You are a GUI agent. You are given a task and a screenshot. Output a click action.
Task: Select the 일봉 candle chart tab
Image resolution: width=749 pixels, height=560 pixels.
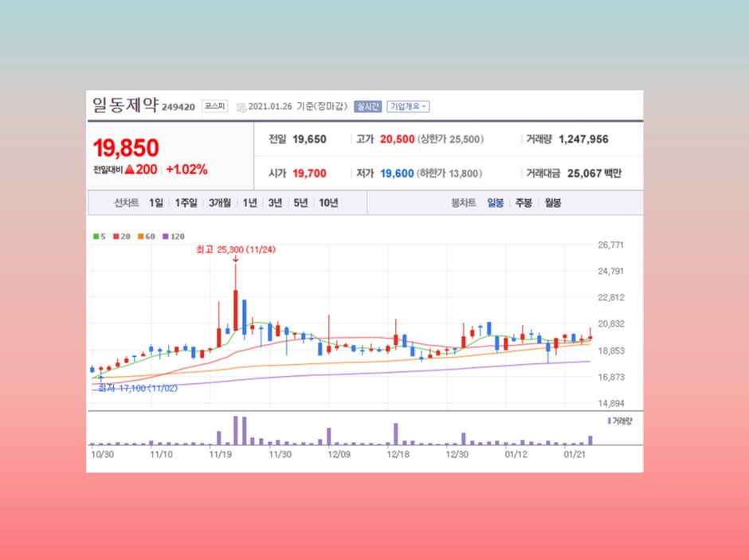(496, 203)
